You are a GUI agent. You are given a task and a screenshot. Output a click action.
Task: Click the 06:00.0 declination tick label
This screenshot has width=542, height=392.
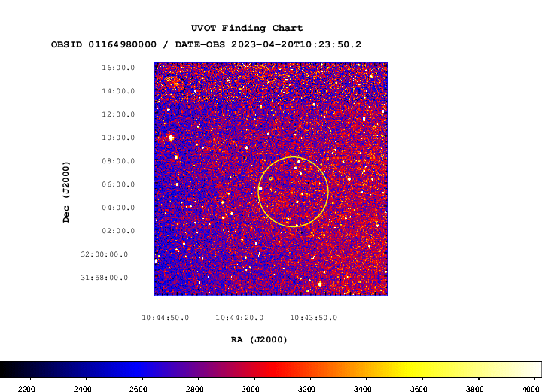click(x=118, y=184)
